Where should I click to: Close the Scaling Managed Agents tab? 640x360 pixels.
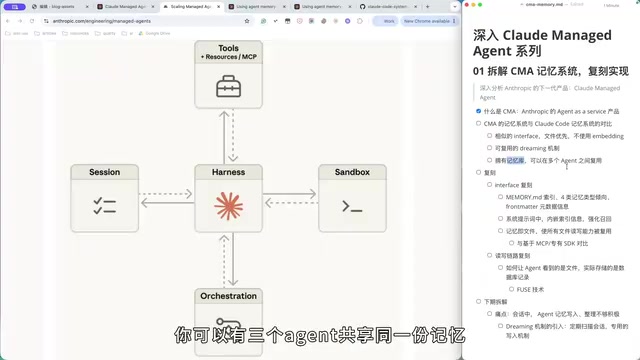[x=219, y=7]
